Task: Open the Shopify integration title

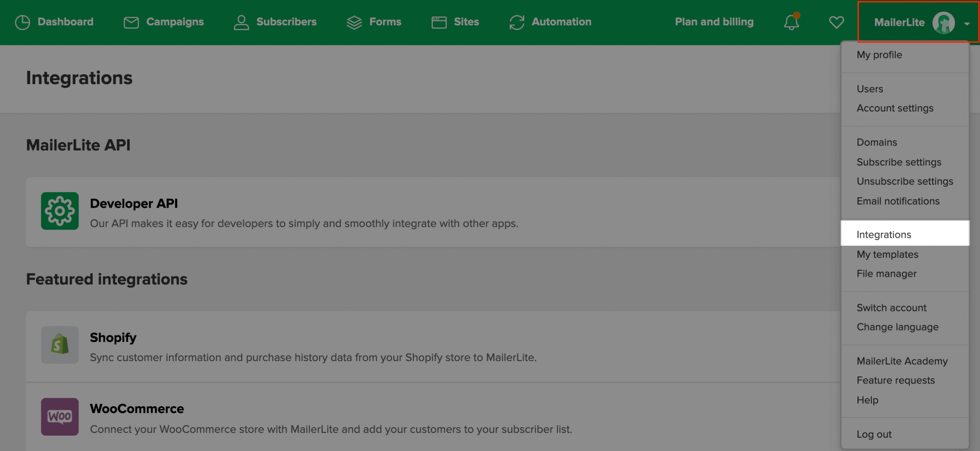Action: (x=113, y=338)
